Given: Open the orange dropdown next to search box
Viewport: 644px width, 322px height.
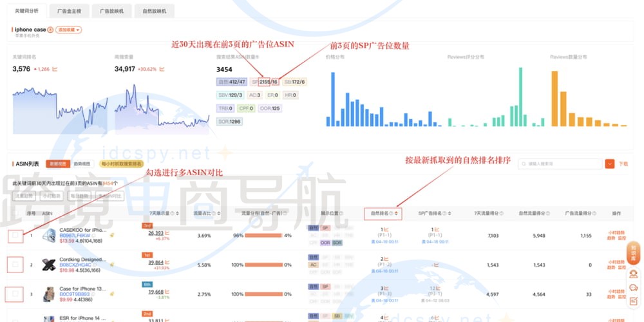Looking at the screenshot, I should click(x=609, y=164).
